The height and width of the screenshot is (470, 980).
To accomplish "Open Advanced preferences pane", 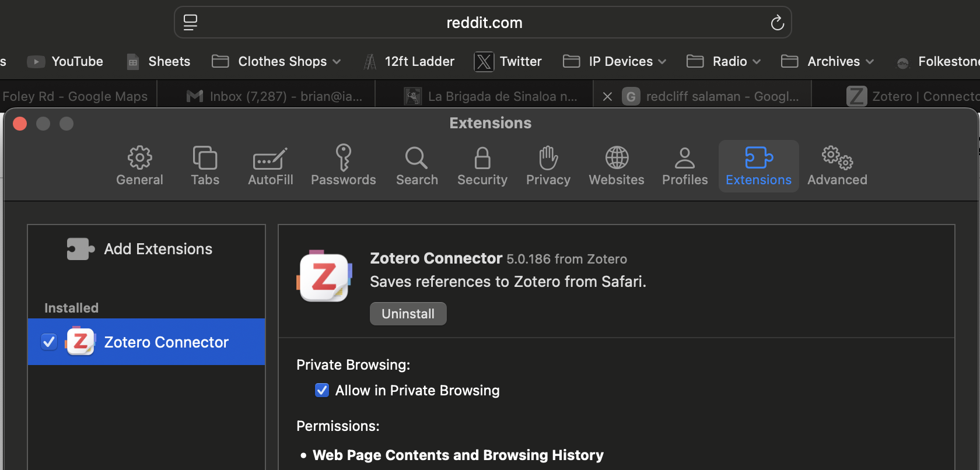I will (x=837, y=166).
